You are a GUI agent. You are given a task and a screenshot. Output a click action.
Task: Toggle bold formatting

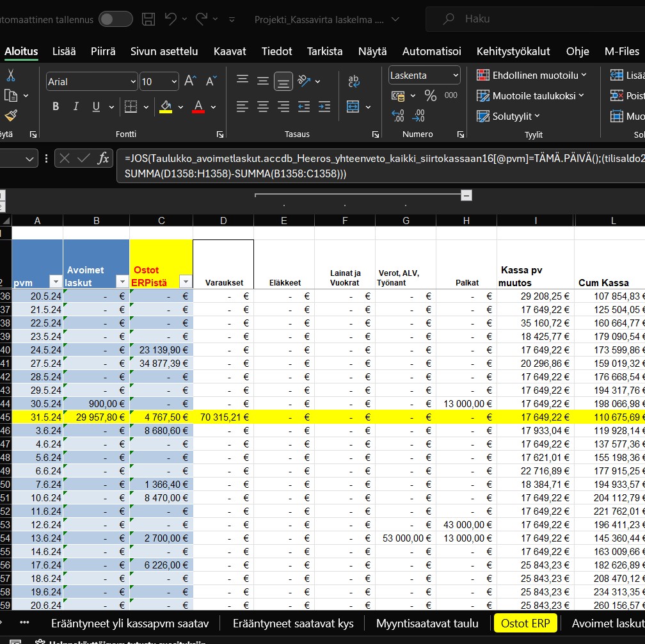pyautogui.click(x=56, y=106)
